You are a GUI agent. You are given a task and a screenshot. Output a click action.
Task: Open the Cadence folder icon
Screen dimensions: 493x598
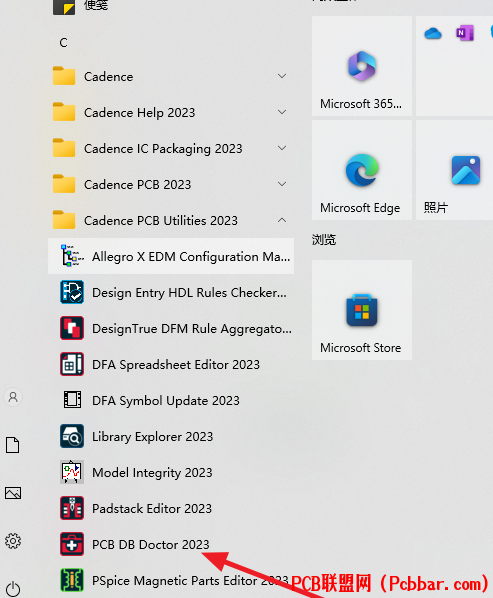(64, 76)
